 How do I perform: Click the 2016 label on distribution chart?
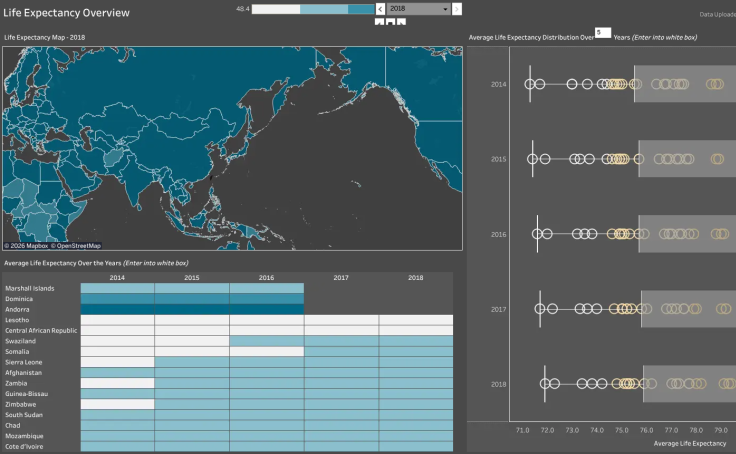tap(498, 234)
